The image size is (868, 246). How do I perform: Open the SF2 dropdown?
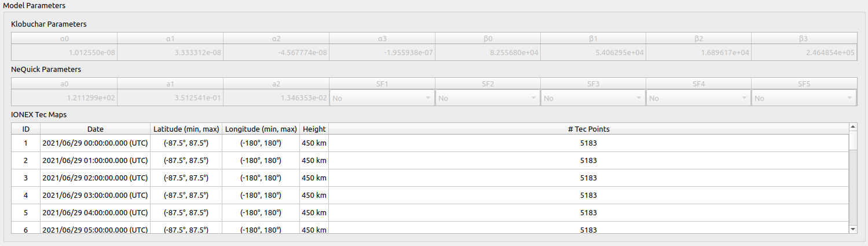[488, 99]
